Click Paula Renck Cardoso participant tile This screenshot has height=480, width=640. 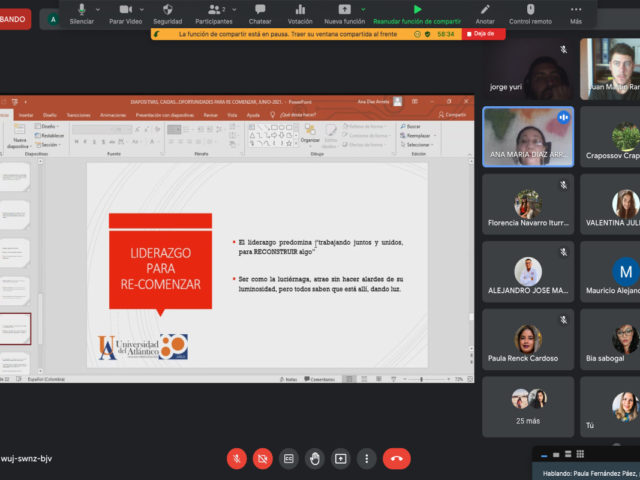[528, 340]
